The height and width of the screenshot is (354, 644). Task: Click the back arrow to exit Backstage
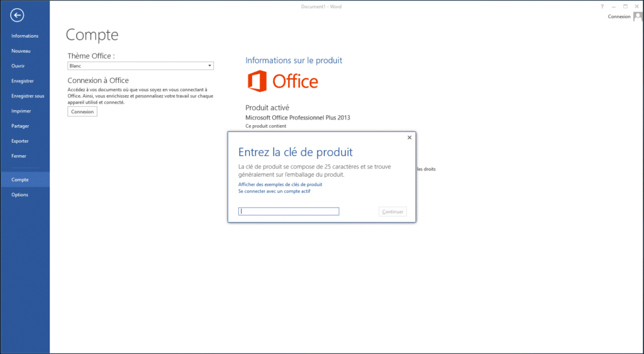pos(17,15)
